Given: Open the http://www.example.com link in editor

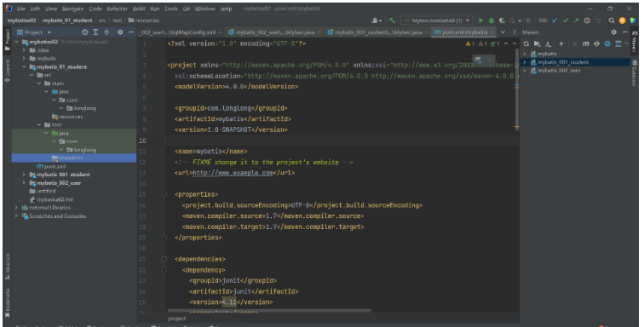Looking at the screenshot, I should 233,173.
